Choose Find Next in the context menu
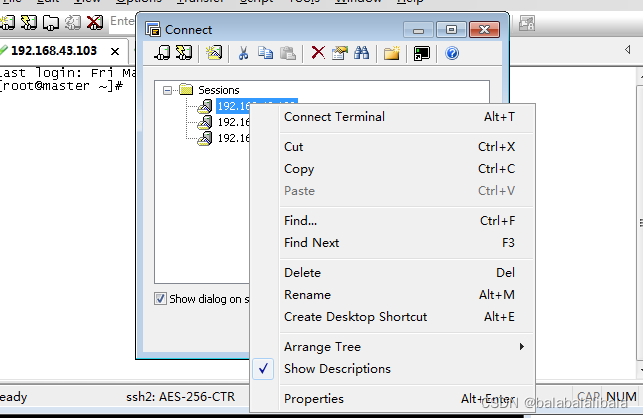The height and width of the screenshot is (418, 643). click(392, 243)
